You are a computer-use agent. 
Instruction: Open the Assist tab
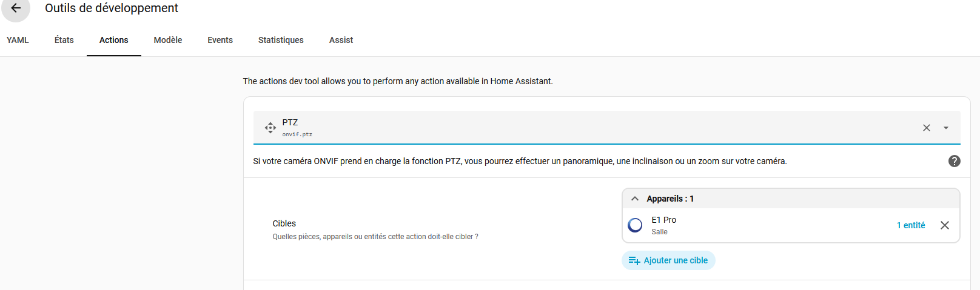tap(341, 40)
